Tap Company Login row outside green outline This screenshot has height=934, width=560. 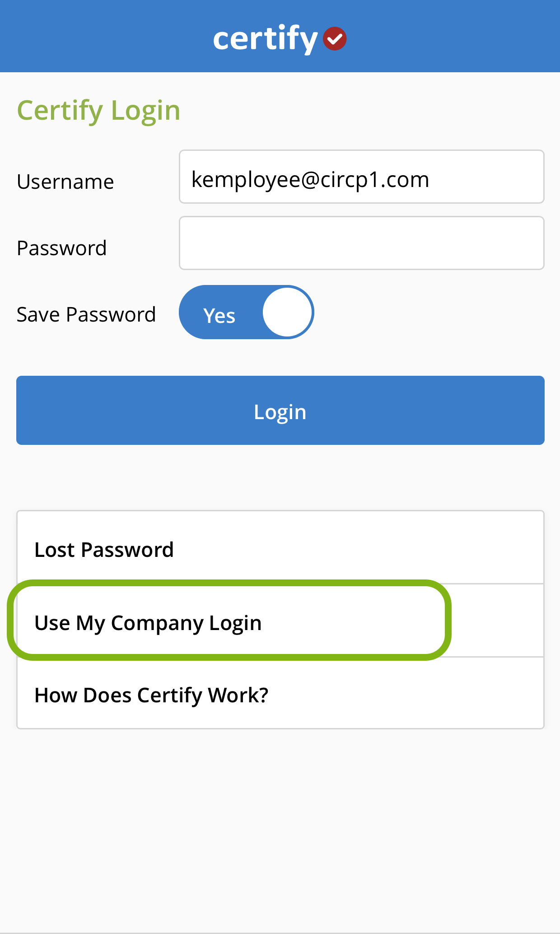coord(498,620)
